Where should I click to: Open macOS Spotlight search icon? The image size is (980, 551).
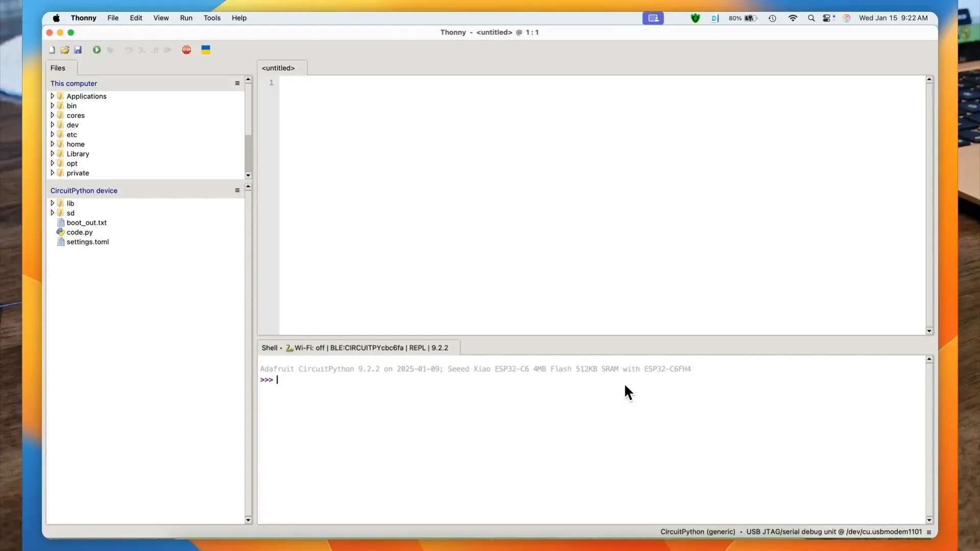pyautogui.click(x=811, y=18)
